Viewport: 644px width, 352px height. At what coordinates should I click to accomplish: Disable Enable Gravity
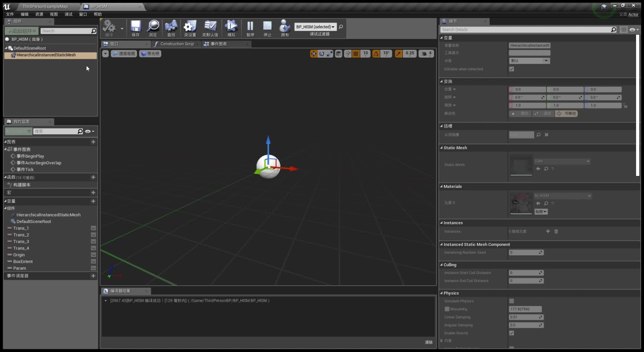click(x=512, y=333)
